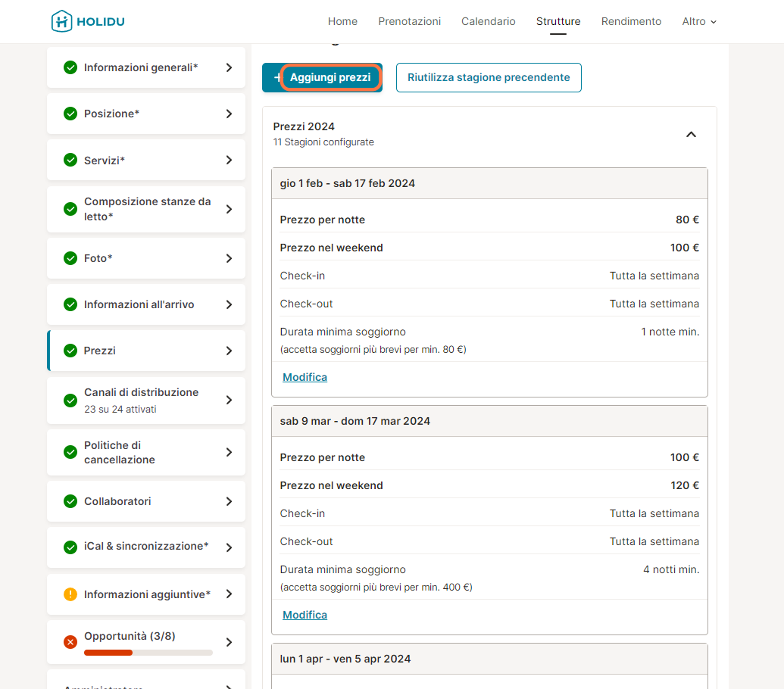This screenshot has width=784, height=689.
Task: Click '1 notte min.' value
Action: click(670, 332)
